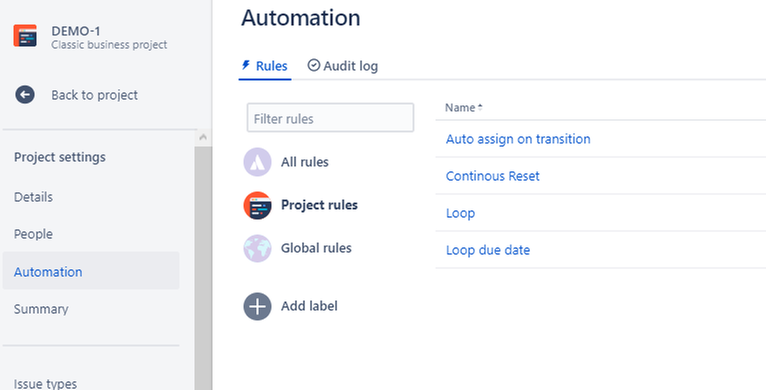Click the Audit log checkmark icon
Screen dimensions: 766x390
314,65
